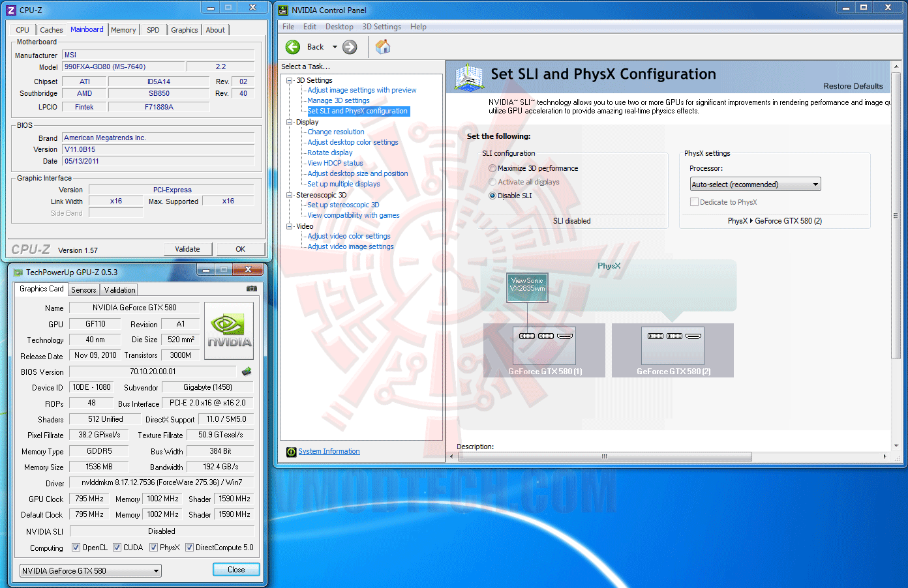Viewport: 908px width, 588px height.
Task: Click the horizontal scrollbar right arrow
Action: pos(885,456)
